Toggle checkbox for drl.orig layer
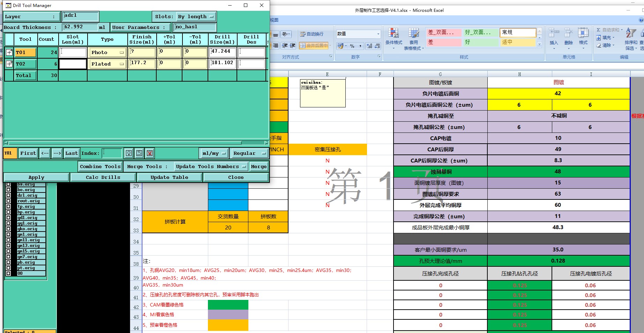The height and width of the screenshot is (333, 644). click(x=8, y=195)
